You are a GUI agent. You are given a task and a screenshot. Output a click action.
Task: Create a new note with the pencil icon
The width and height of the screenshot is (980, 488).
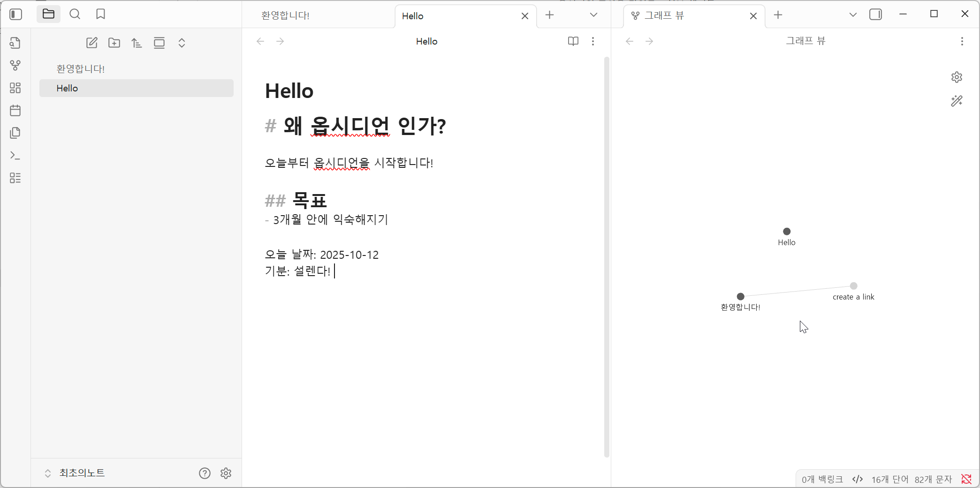(x=91, y=43)
